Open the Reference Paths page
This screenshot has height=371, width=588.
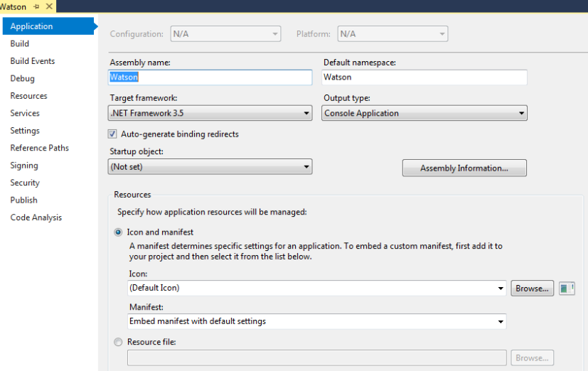point(40,148)
